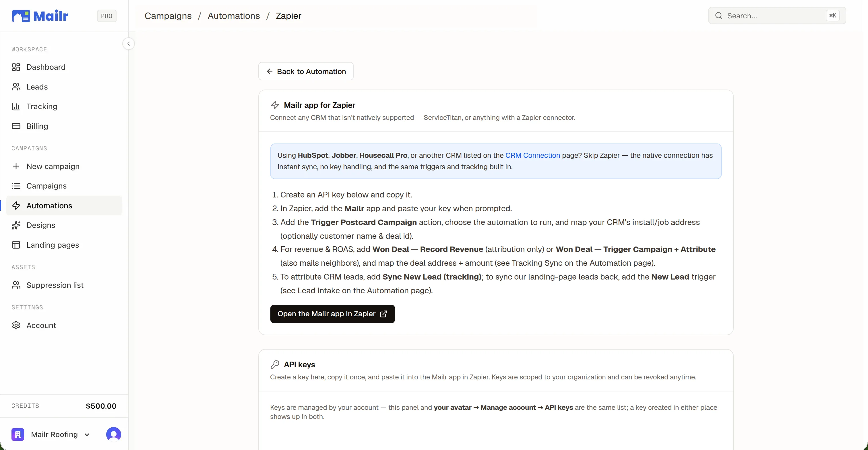Image resolution: width=868 pixels, height=450 pixels.
Task: Click the Tracking bar chart icon
Action: [x=16, y=106]
